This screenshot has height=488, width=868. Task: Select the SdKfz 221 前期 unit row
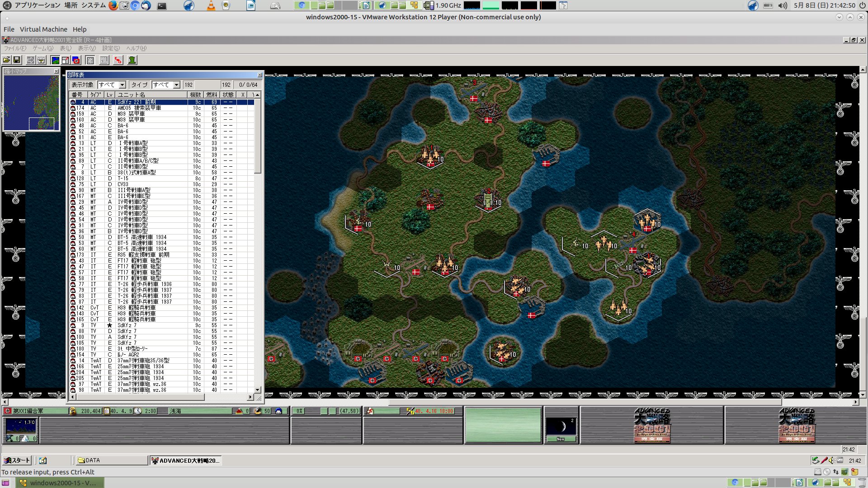tap(161, 102)
